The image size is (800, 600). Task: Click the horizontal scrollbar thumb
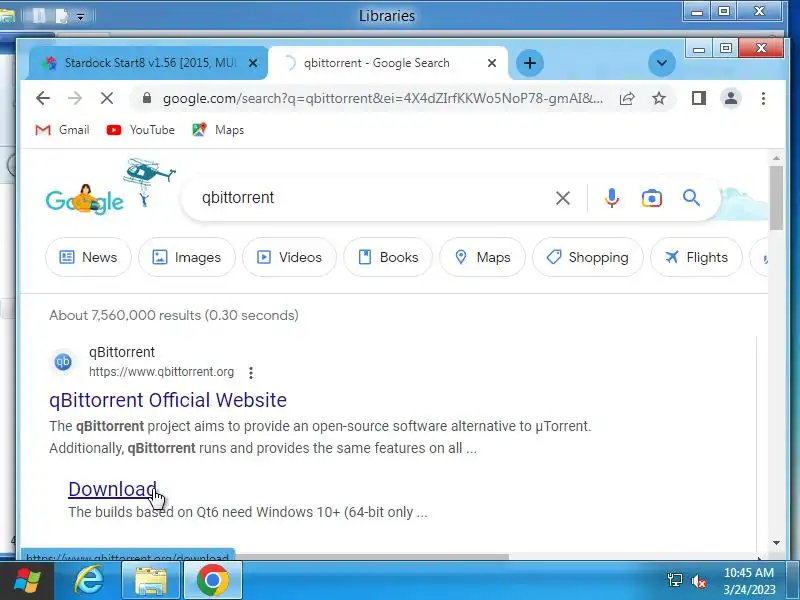pos(371,557)
